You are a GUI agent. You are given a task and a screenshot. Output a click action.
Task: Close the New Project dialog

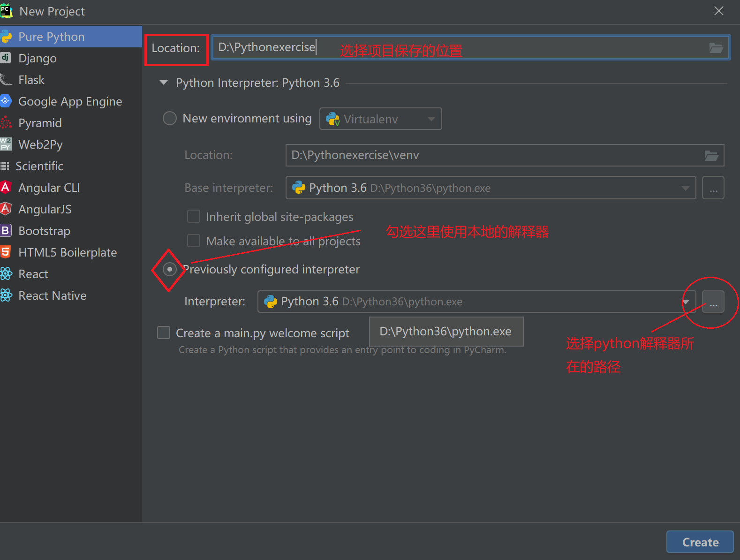click(719, 11)
